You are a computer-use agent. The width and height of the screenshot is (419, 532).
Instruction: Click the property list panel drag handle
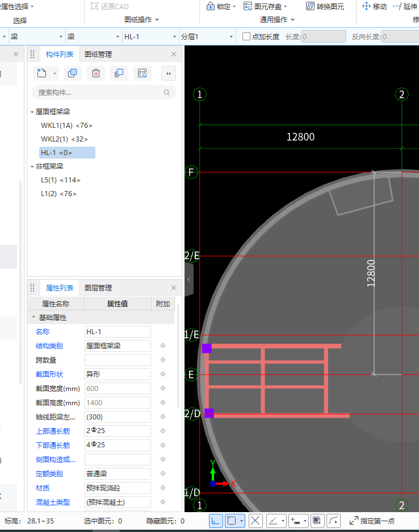coord(32,288)
